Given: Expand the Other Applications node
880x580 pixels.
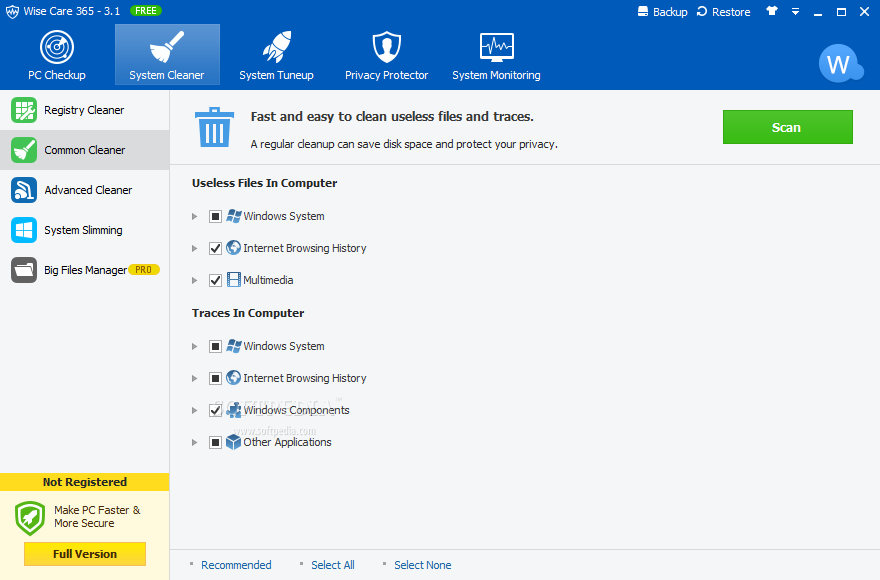Looking at the screenshot, I should point(194,442).
